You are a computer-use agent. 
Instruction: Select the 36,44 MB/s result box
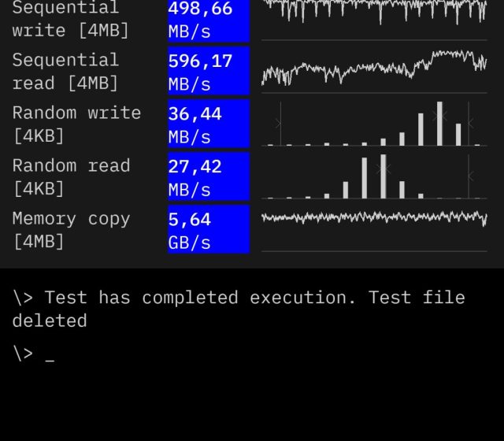[x=208, y=124]
